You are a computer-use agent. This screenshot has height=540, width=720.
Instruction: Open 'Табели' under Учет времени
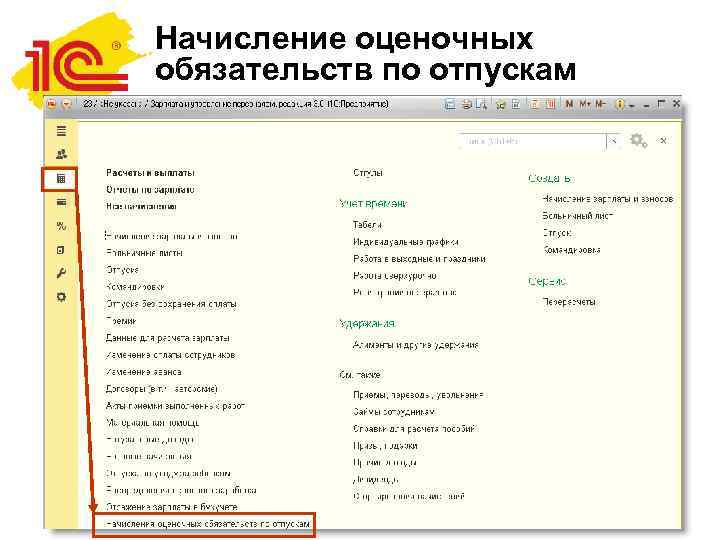click(367, 225)
